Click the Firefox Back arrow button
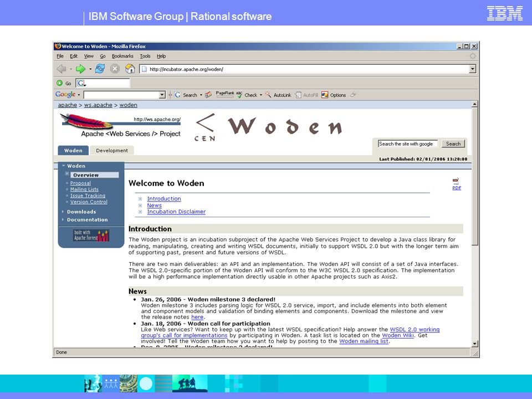Screen dimensions: 532x399 62,69
